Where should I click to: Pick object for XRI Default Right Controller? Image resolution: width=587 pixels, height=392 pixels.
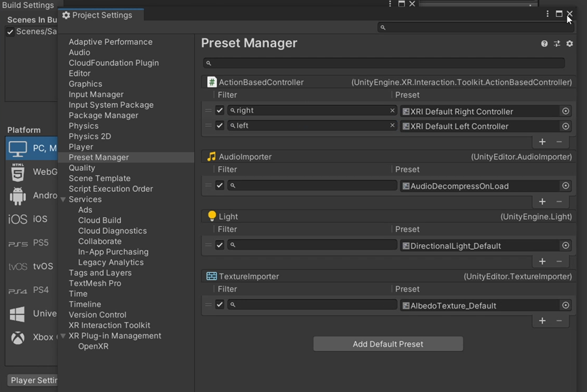click(x=566, y=111)
